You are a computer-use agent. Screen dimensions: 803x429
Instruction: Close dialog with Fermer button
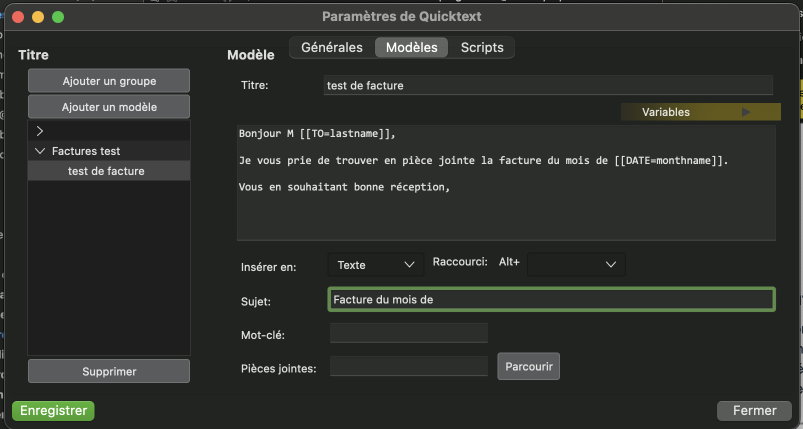tap(754, 410)
